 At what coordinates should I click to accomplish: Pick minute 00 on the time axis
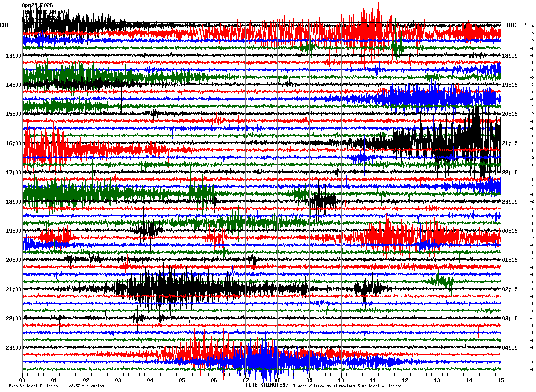coord(22,380)
